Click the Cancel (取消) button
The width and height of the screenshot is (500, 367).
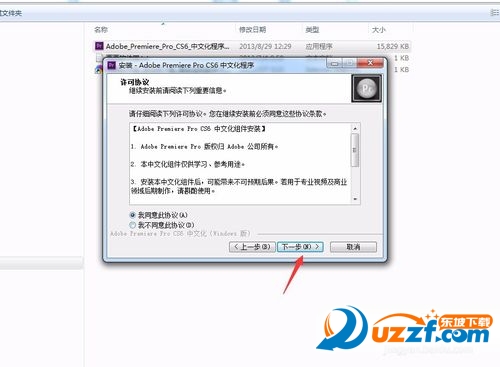click(x=353, y=247)
